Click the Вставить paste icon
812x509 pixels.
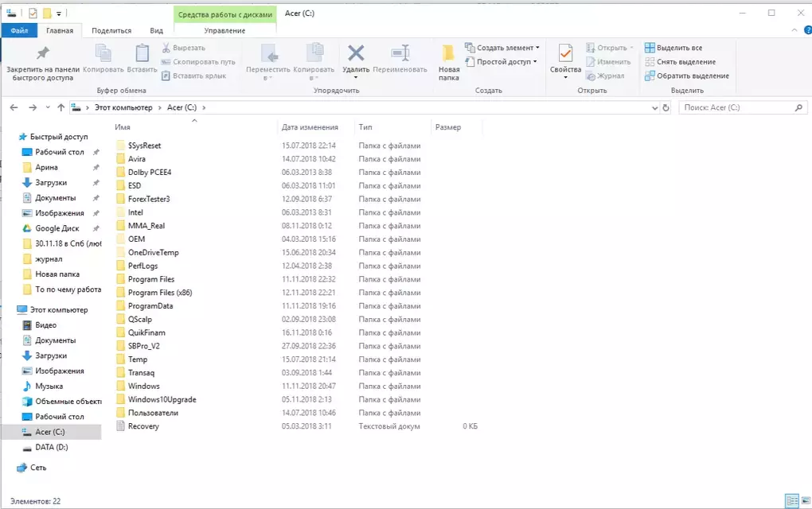(142, 53)
